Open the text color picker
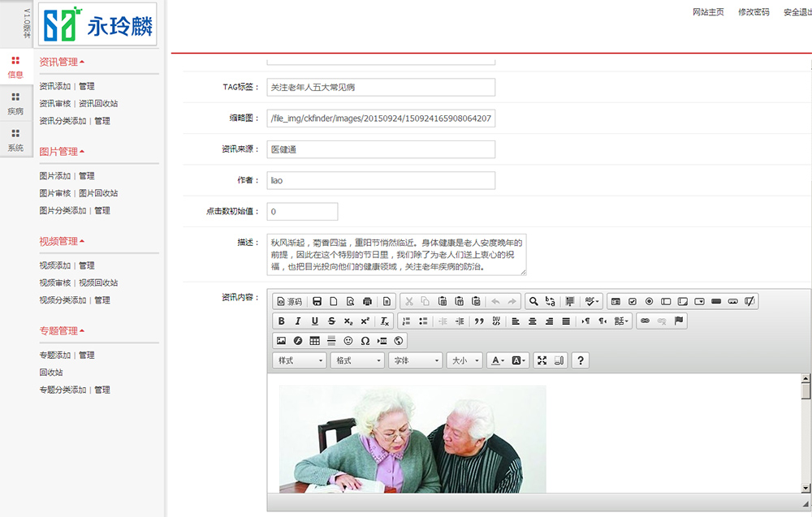 (x=496, y=360)
